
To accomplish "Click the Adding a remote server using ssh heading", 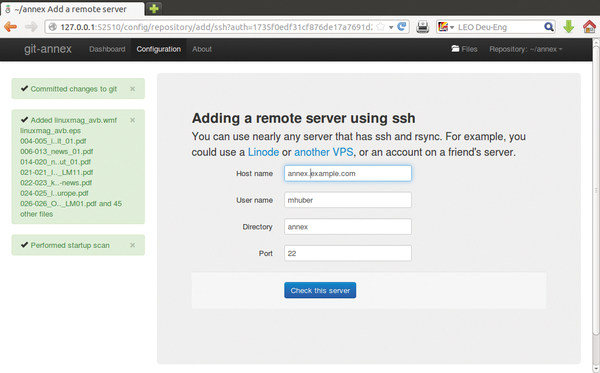I will coord(303,118).
